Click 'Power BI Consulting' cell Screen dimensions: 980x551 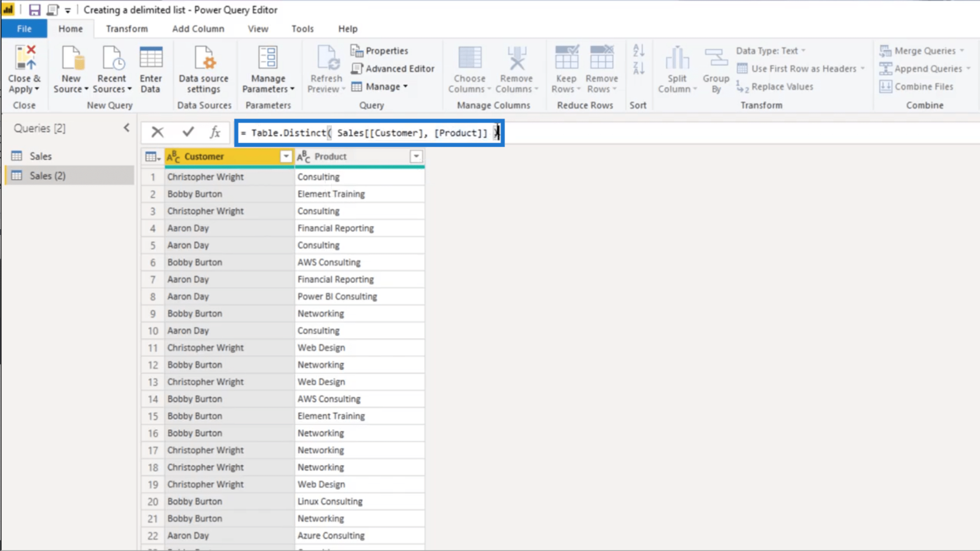coord(360,296)
